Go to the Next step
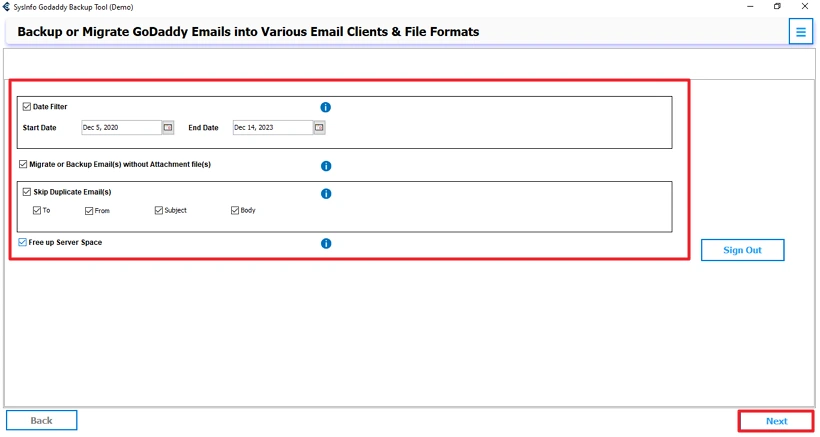Screen dimensions: 820x437 pos(776,421)
